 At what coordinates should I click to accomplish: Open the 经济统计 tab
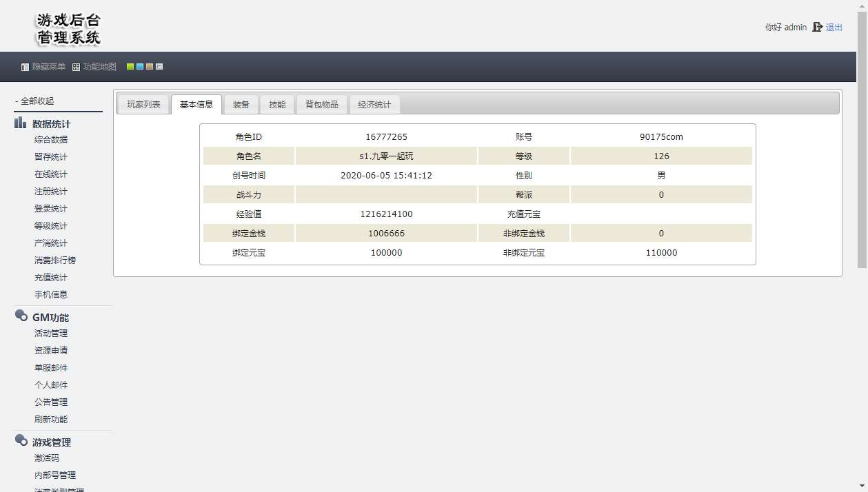374,104
